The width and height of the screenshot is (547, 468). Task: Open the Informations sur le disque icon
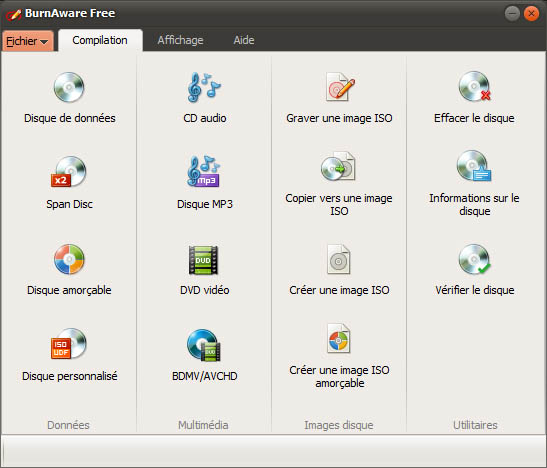point(474,166)
